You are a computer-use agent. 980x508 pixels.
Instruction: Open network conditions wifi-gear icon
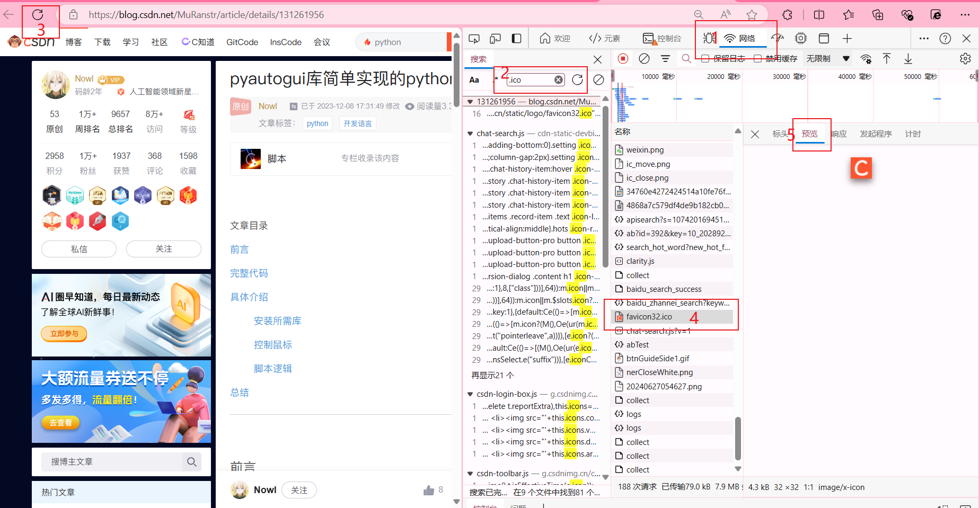pyautogui.click(x=866, y=58)
